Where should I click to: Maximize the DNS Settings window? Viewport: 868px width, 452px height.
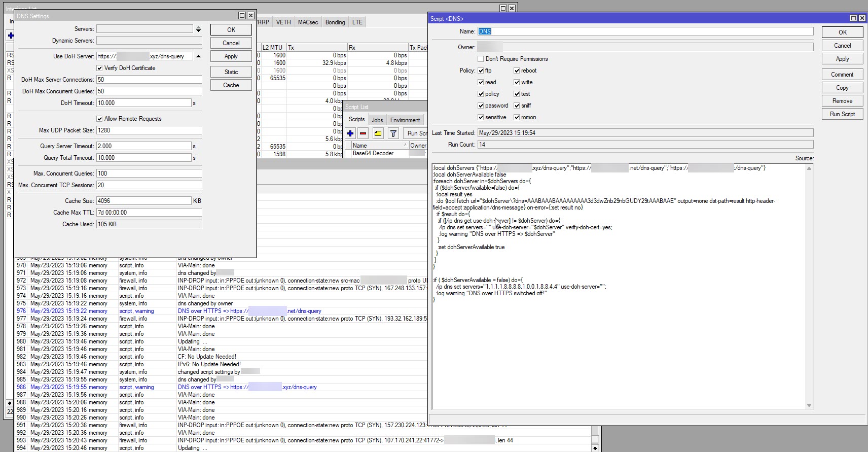242,16
